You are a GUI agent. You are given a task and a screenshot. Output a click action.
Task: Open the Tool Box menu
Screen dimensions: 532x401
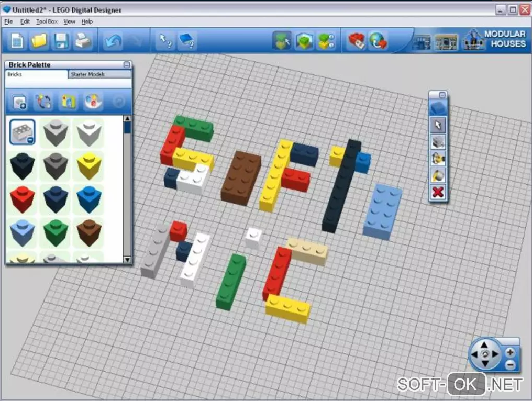click(47, 21)
